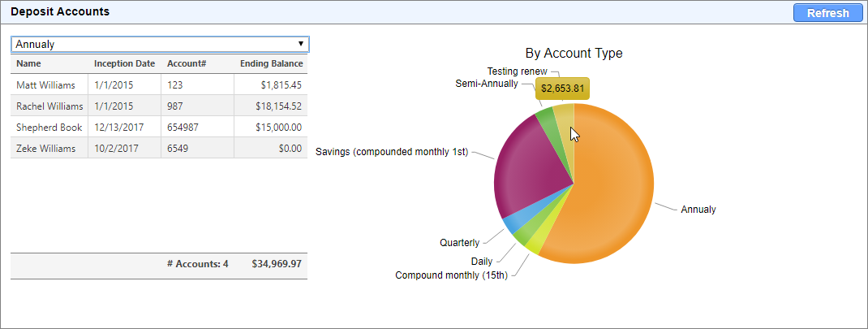The width and height of the screenshot is (868, 329).
Task: Select the Shepherd Book account row
Action: tap(47, 127)
